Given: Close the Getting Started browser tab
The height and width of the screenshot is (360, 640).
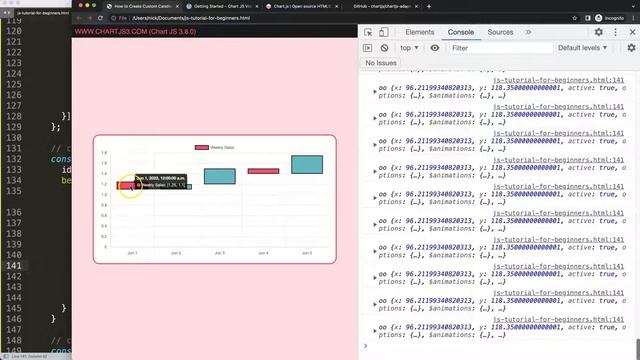Looking at the screenshot, I should click(257, 6).
